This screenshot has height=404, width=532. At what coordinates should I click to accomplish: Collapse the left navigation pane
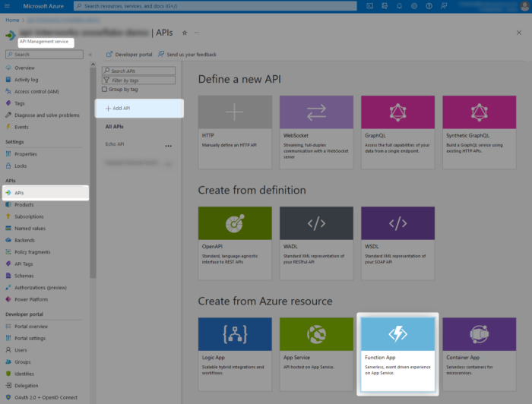pos(90,55)
